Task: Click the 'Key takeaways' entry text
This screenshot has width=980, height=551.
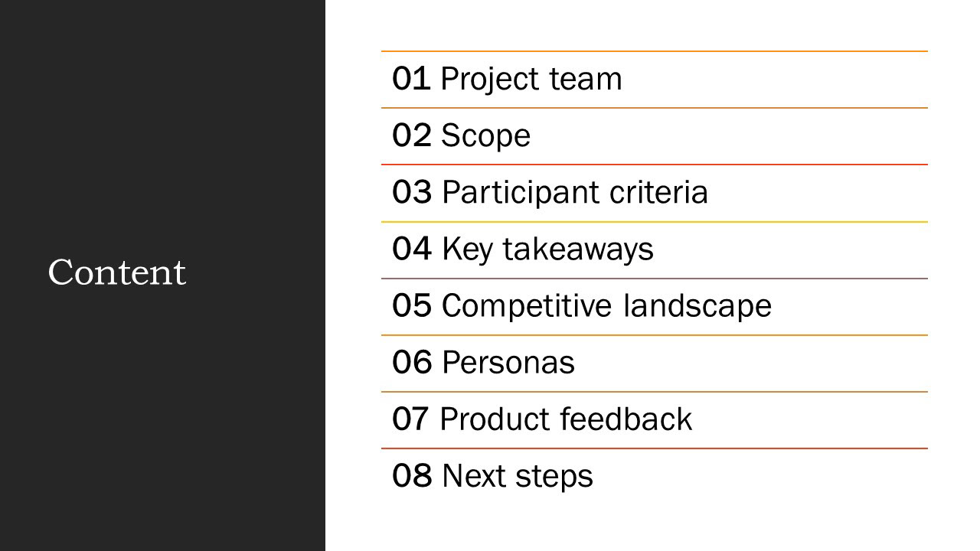Action: pyautogui.click(x=547, y=249)
